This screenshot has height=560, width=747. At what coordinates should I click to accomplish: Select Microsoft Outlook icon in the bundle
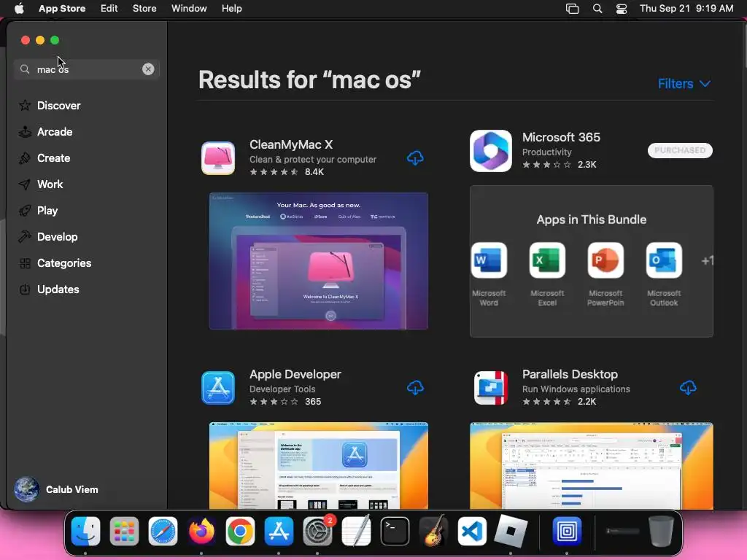pyautogui.click(x=664, y=260)
